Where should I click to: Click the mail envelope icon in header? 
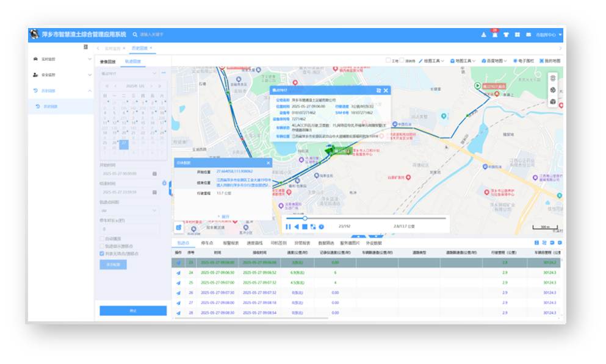[x=528, y=35]
